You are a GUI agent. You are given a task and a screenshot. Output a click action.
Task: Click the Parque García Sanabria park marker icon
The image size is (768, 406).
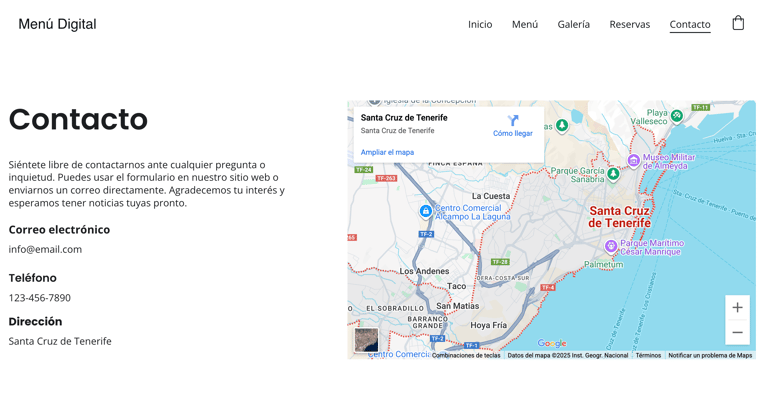(x=613, y=173)
